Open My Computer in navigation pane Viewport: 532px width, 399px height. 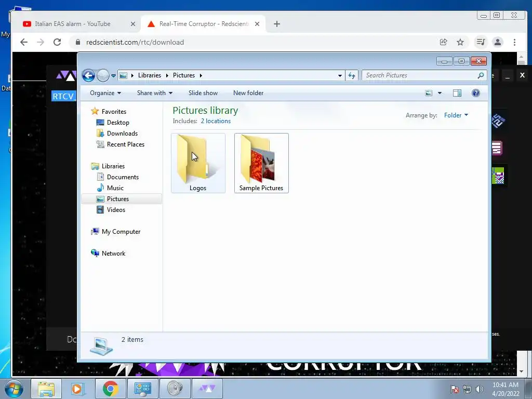(121, 232)
